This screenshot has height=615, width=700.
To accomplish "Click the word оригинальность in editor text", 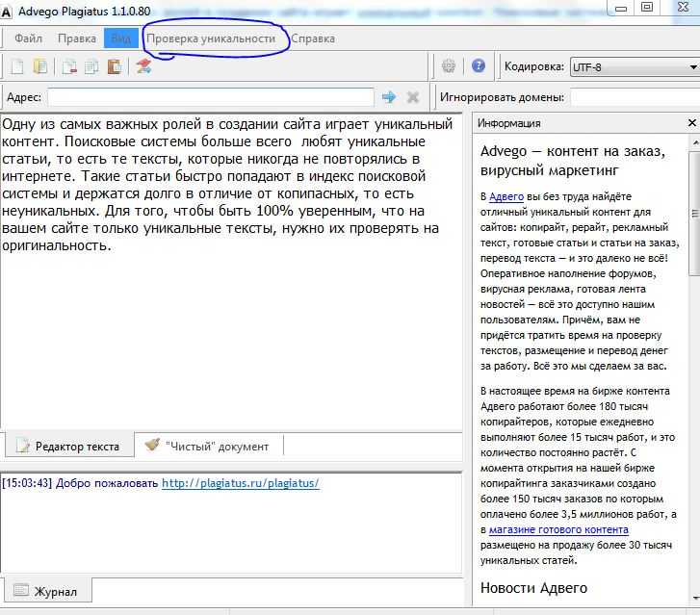I will [55, 245].
